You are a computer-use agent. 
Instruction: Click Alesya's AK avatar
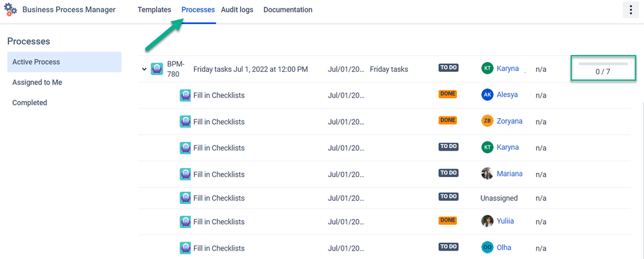point(487,94)
